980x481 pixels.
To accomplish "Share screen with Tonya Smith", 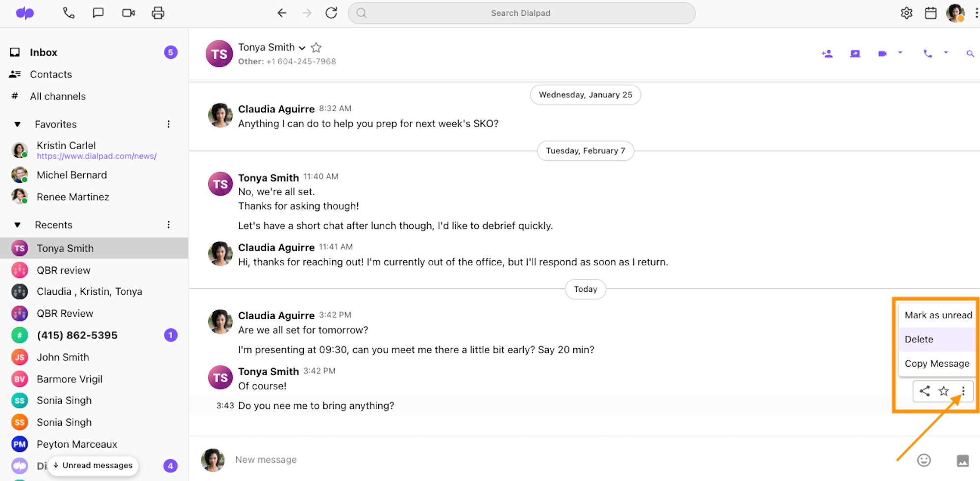I will pyautogui.click(x=855, y=54).
